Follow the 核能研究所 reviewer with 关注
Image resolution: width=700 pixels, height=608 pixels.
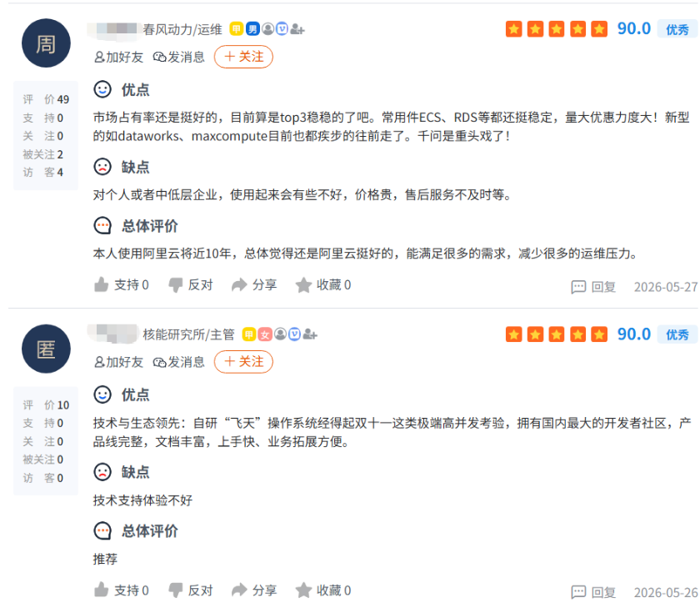(x=243, y=362)
